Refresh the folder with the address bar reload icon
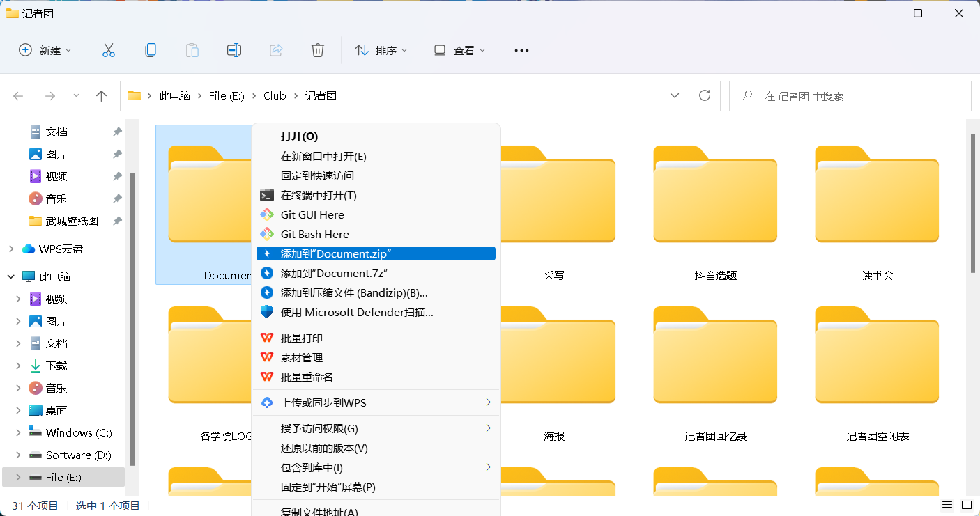The width and height of the screenshot is (980, 516). pos(705,95)
